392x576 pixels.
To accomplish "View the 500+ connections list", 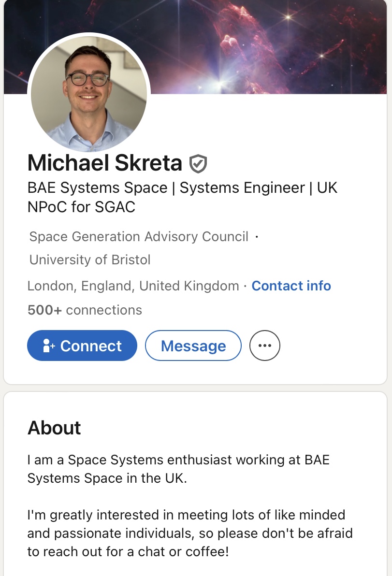I will point(85,310).
